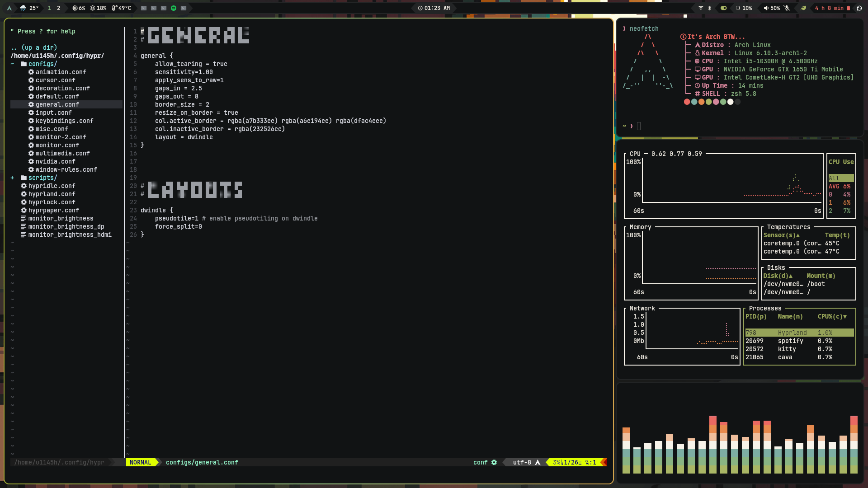Click the muted microphone icon in system tray
Image resolution: width=868 pixels, height=488 pixels.
pos(787,8)
